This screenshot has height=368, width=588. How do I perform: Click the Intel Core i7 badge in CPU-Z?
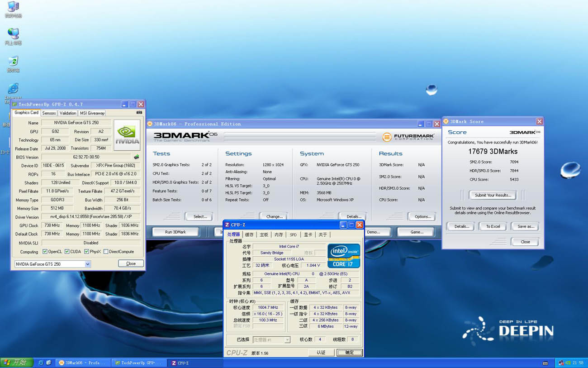343,256
